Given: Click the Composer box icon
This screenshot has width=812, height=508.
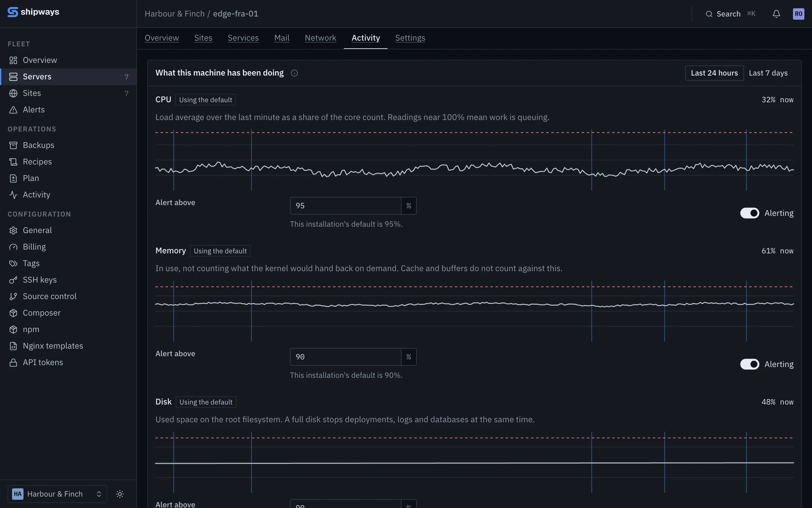Looking at the screenshot, I should coord(13,312).
